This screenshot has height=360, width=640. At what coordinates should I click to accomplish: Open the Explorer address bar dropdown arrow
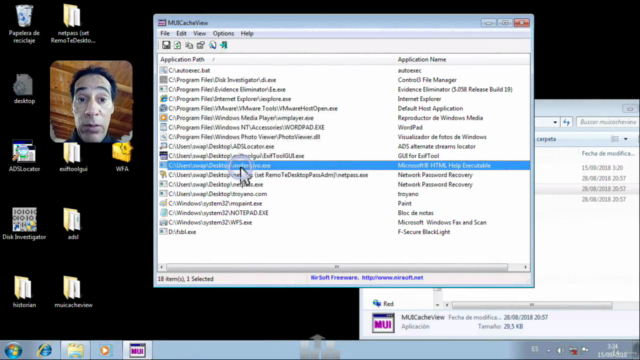coord(555,122)
